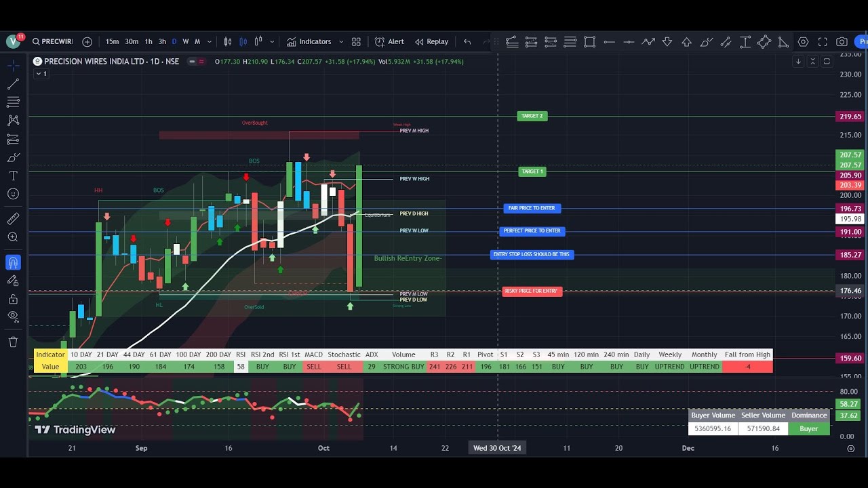868x488 pixels.
Task: Enter fullscreen mode
Action: 823,41
